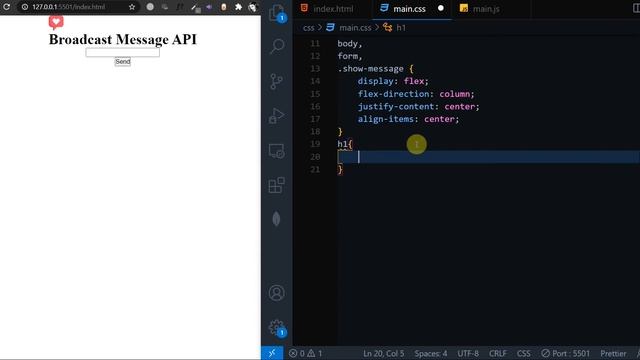Click the '.show-message {' selector line

375,69
